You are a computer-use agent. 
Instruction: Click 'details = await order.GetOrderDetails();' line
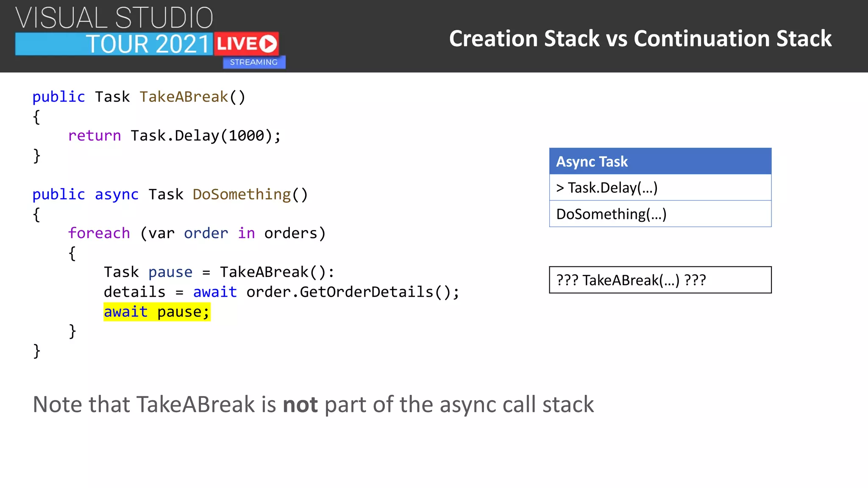coord(281,292)
